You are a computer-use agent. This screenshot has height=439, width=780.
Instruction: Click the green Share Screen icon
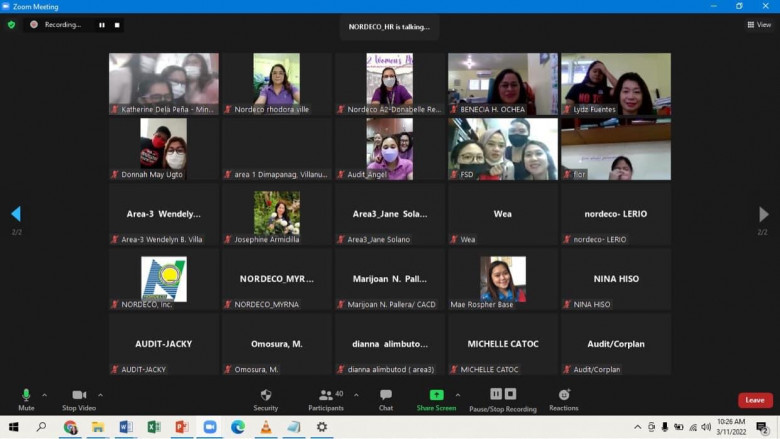436,395
